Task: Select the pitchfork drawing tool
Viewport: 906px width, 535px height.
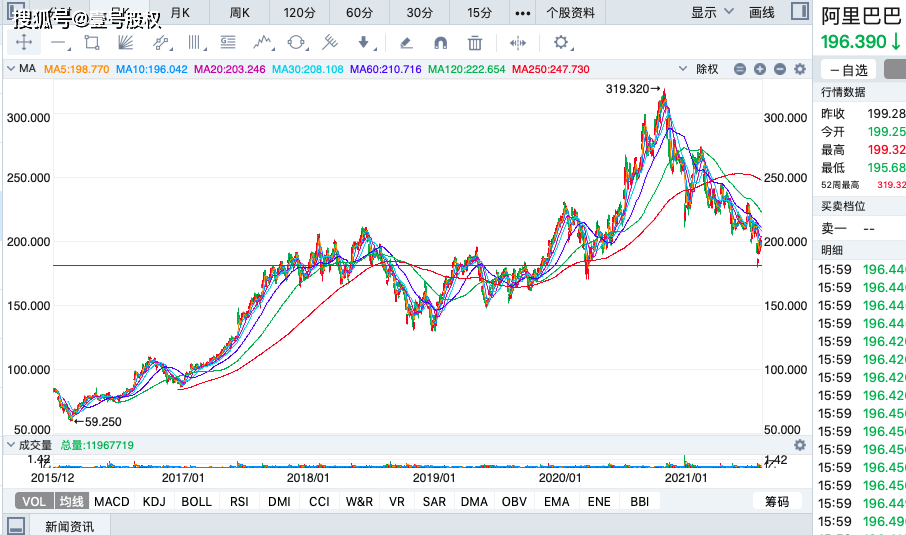Action: coord(330,42)
